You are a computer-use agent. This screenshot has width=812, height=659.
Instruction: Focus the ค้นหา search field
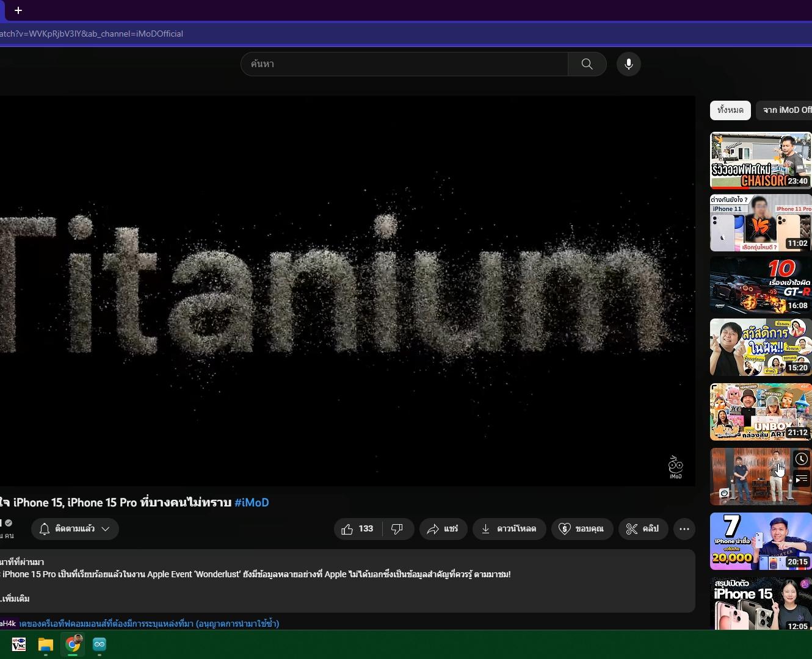404,64
